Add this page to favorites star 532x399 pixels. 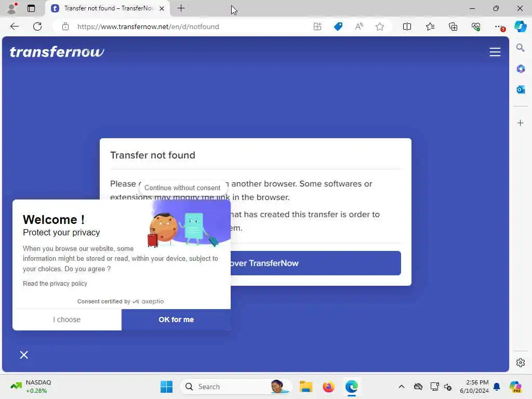(x=380, y=26)
